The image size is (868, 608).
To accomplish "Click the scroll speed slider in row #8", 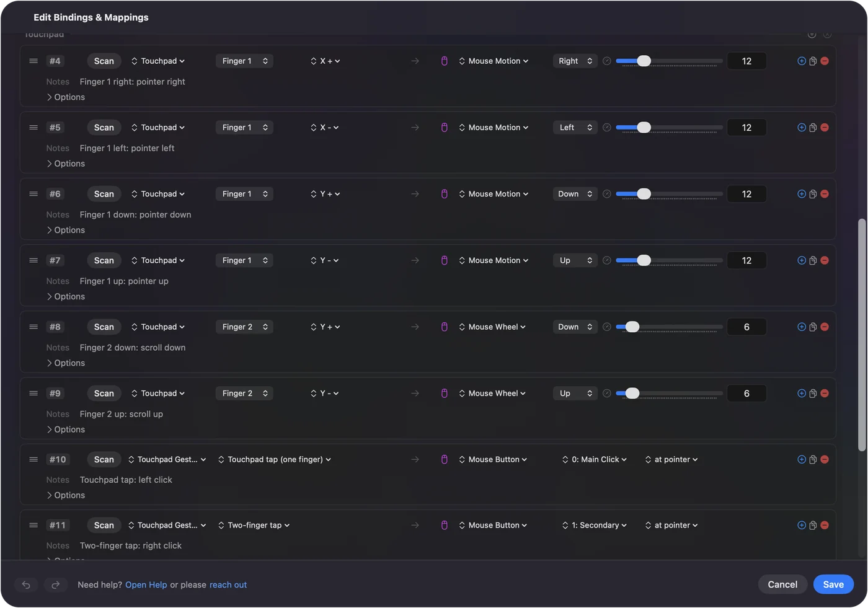I will click(x=669, y=327).
